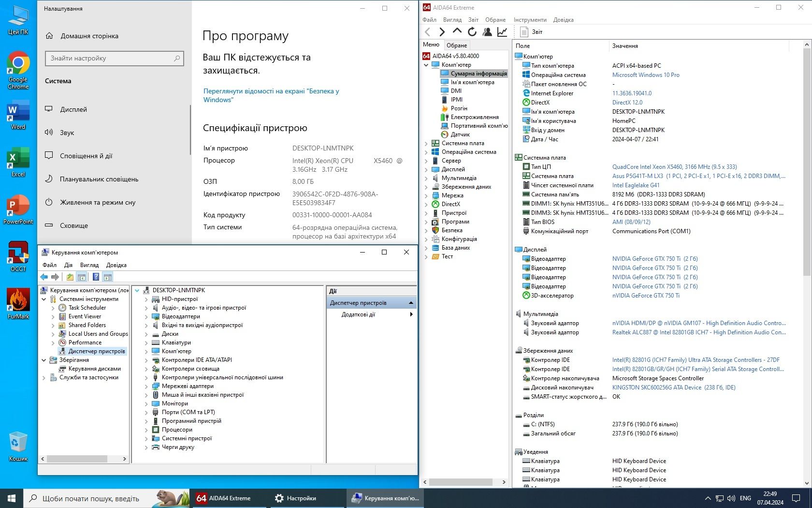
Task: Open Цей ПК desktop icon
Action: point(18,20)
